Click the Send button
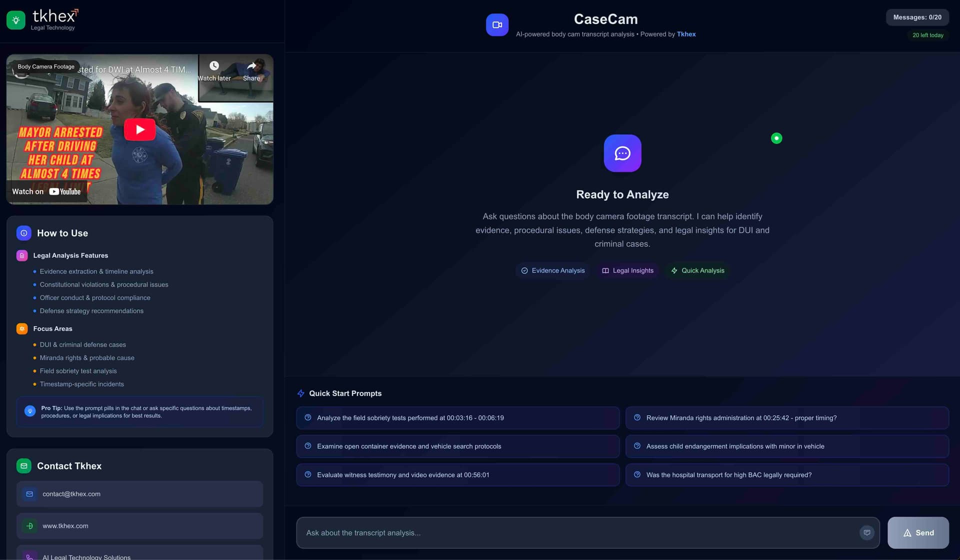 918,532
